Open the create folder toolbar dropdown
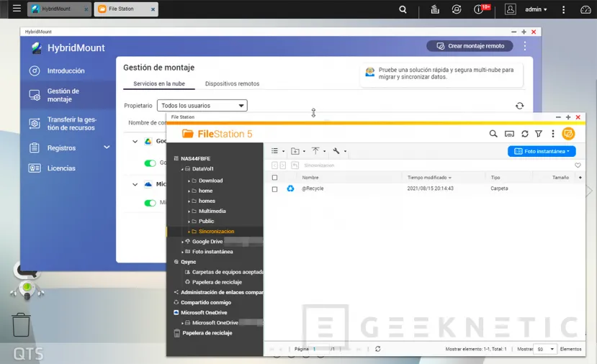Screen dimensions: 597x364 pos(297,151)
